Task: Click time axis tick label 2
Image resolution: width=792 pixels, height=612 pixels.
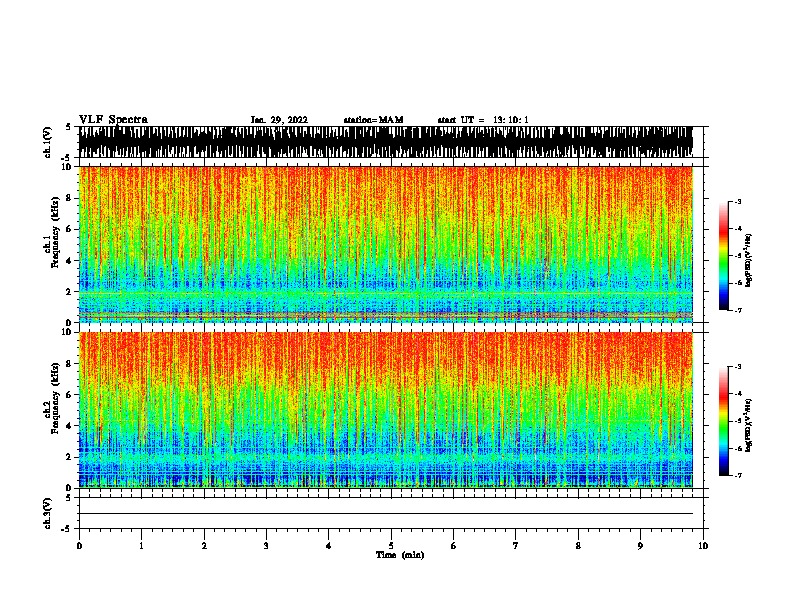Action: 204,546
